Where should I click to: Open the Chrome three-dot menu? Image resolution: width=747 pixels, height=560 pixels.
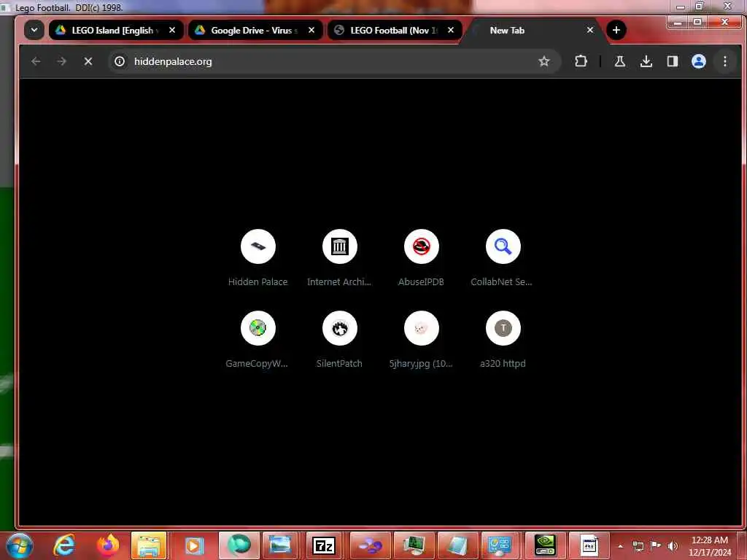pos(724,61)
